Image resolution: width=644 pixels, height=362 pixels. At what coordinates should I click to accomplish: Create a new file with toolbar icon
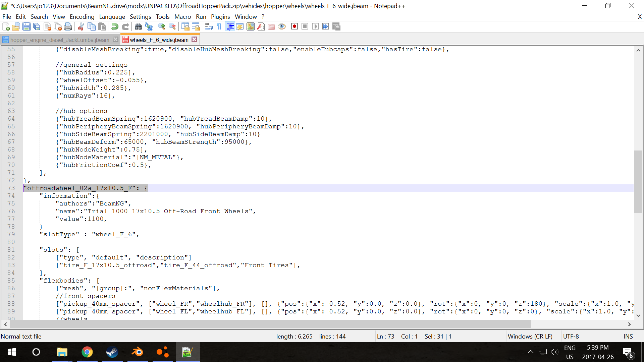6,26
